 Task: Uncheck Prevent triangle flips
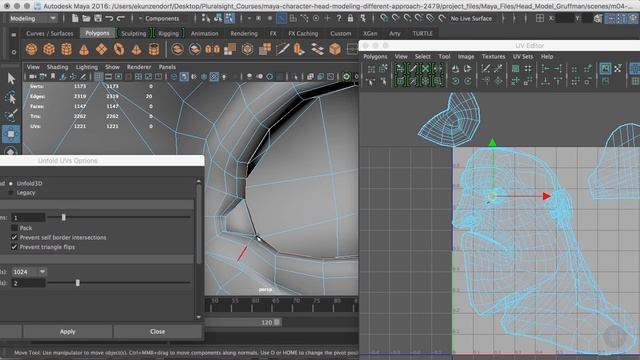click(15, 247)
